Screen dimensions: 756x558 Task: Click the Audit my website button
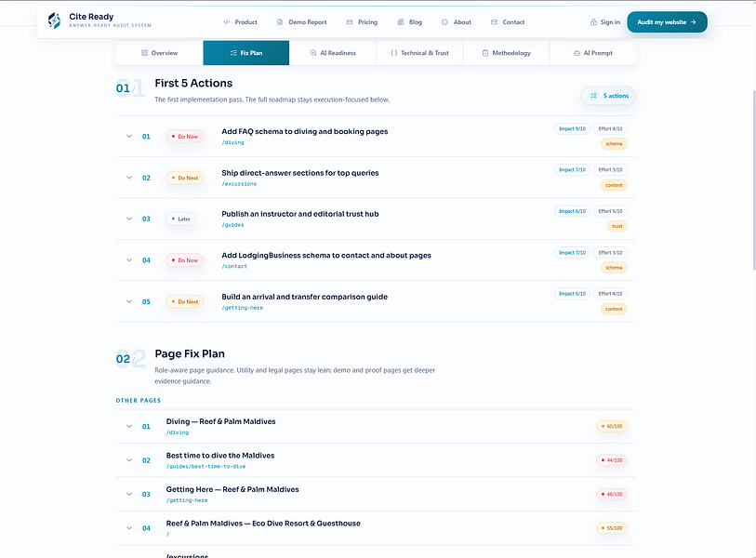[x=667, y=22]
